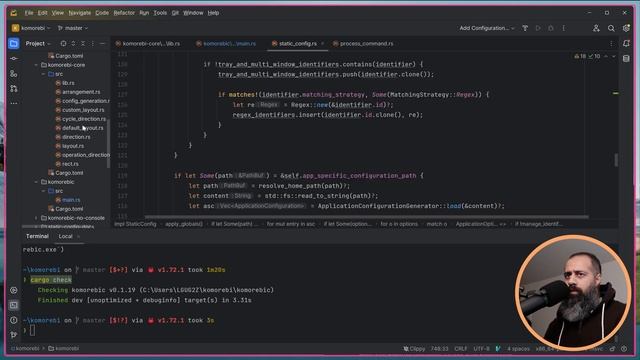The height and width of the screenshot is (360, 640).
Task: Switch to process_command.rs tab
Action: coord(363,44)
